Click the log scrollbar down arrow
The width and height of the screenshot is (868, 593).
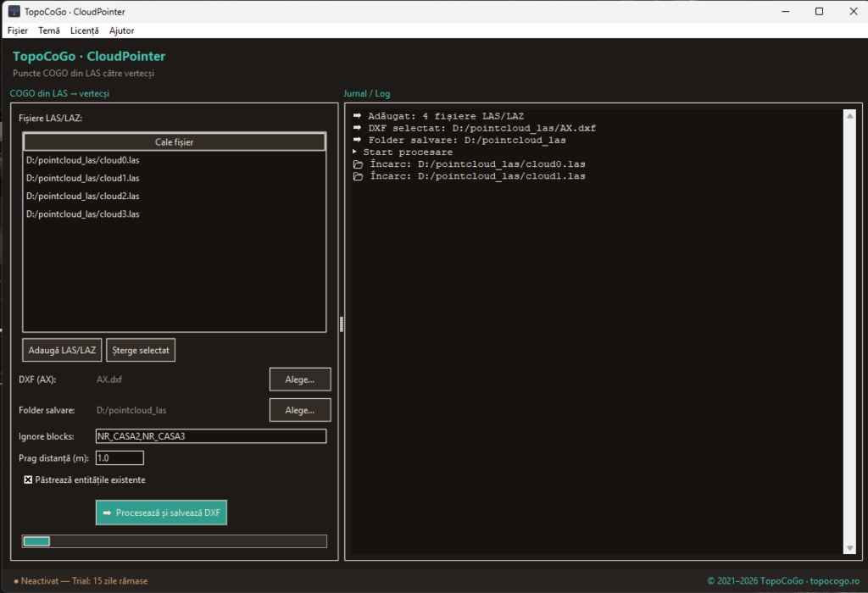849,548
